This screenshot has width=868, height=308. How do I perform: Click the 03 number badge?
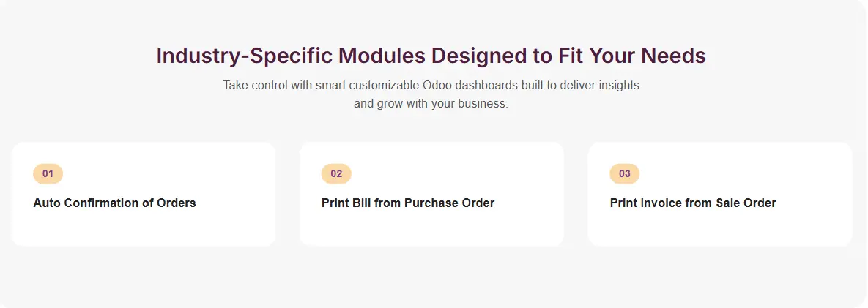624,174
